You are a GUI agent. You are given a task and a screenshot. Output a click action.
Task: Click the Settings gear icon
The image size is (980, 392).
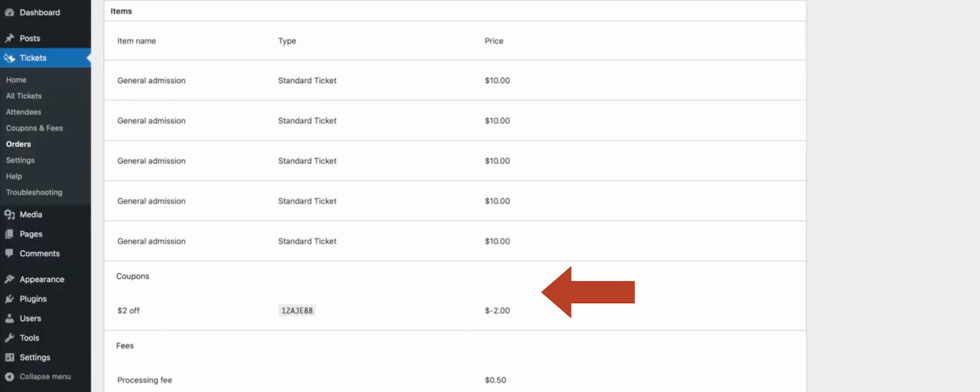click(10, 357)
